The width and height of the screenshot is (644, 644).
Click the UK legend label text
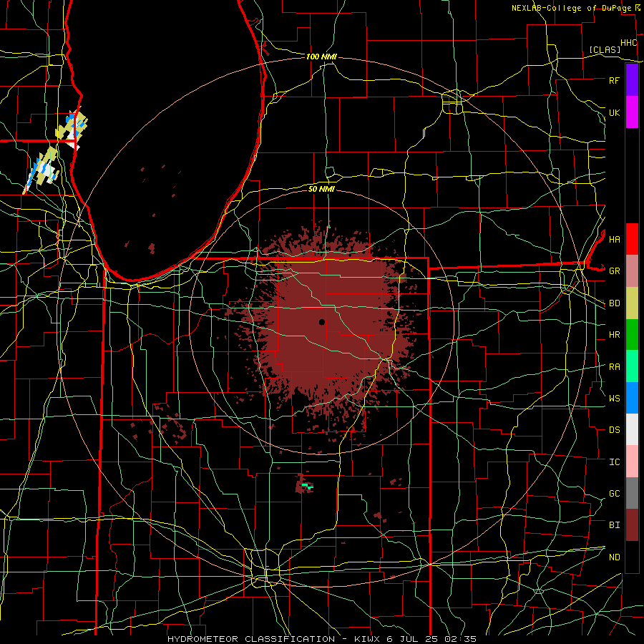click(x=614, y=112)
